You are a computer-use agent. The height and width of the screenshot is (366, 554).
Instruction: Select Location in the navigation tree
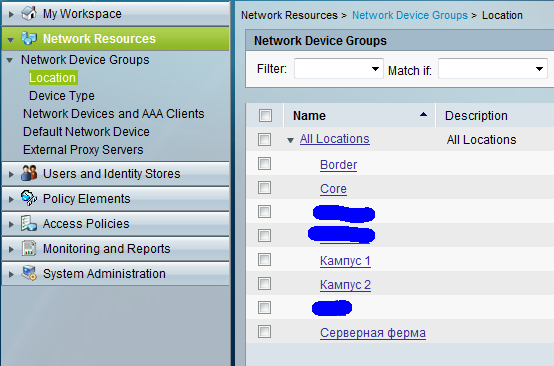click(x=52, y=78)
